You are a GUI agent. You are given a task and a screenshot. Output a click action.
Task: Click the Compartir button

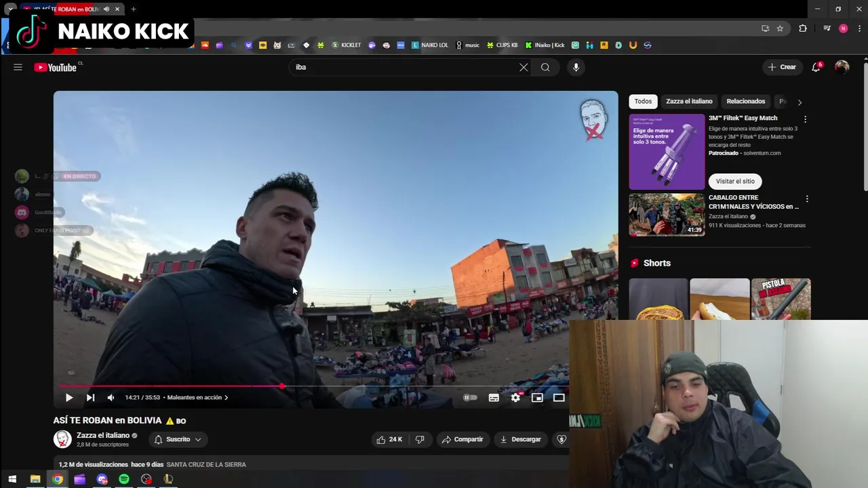(x=462, y=439)
